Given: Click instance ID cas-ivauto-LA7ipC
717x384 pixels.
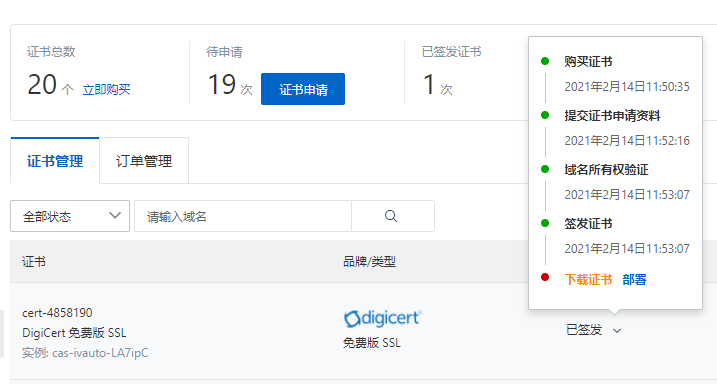Looking at the screenshot, I should (100, 353).
